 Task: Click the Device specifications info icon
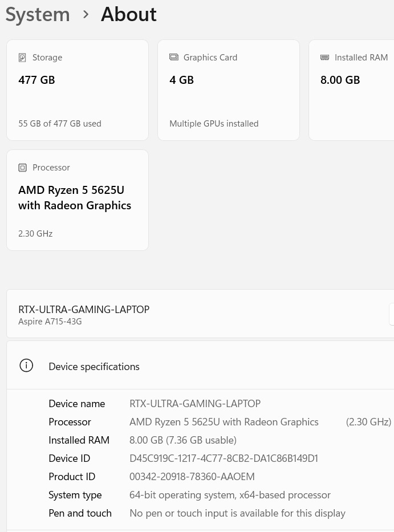point(26,366)
